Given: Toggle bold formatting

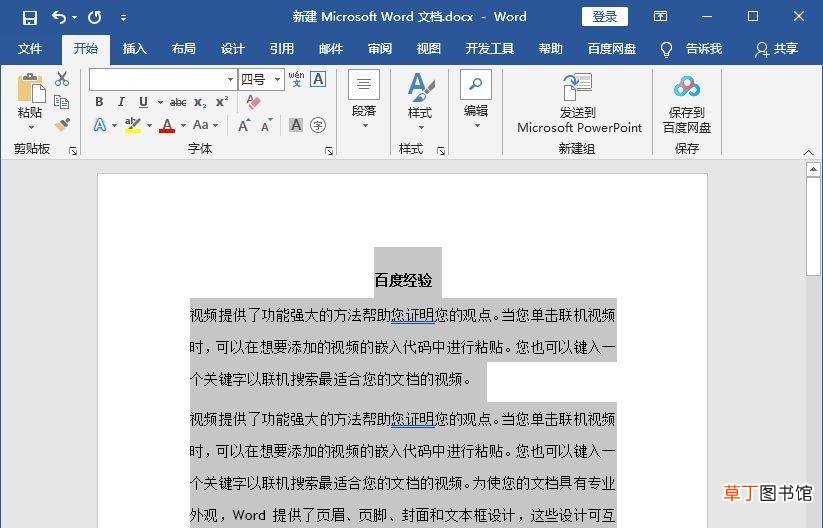Looking at the screenshot, I should pyautogui.click(x=99, y=102).
